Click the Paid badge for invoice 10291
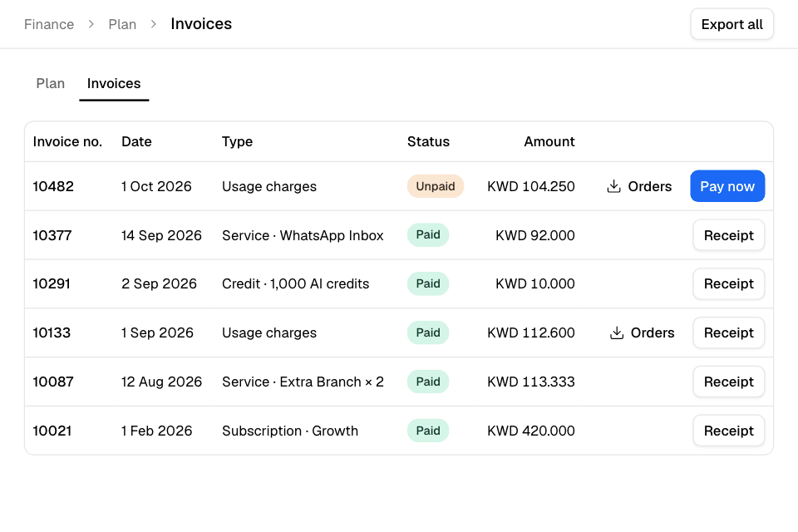 pos(428,283)
